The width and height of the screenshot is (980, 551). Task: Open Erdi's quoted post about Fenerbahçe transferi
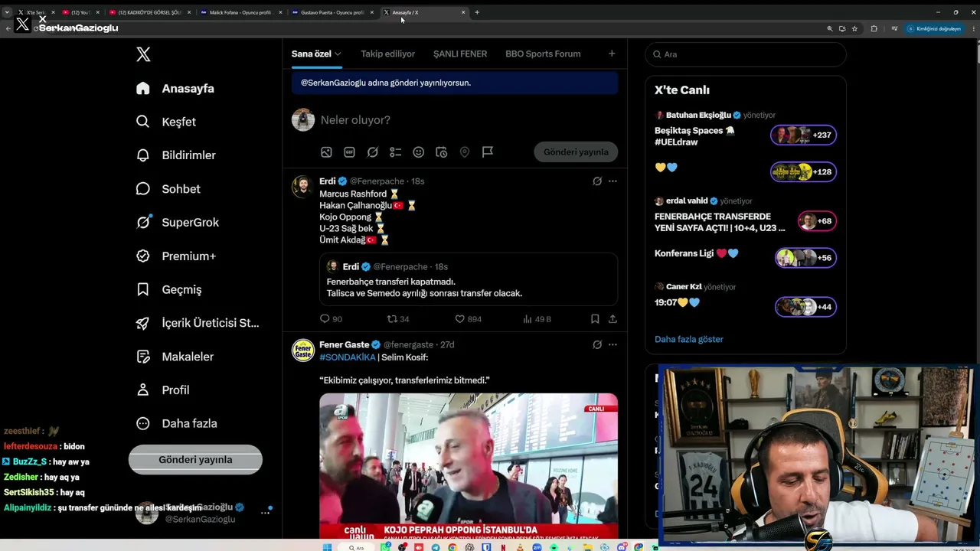pos(469,279)
